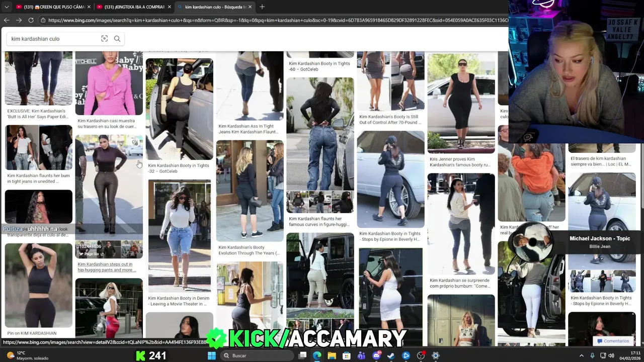Open 'El trasero de kim kardashian' caption
Viewport: 644px width, 362px height.
pyautogui.click(x=601, y=161)
